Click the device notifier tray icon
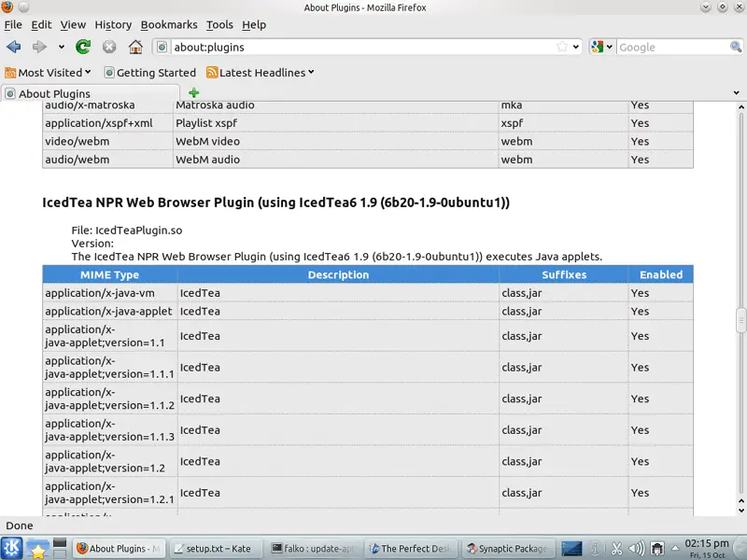This screenshot has width=747, height=560. pos(657,549)
